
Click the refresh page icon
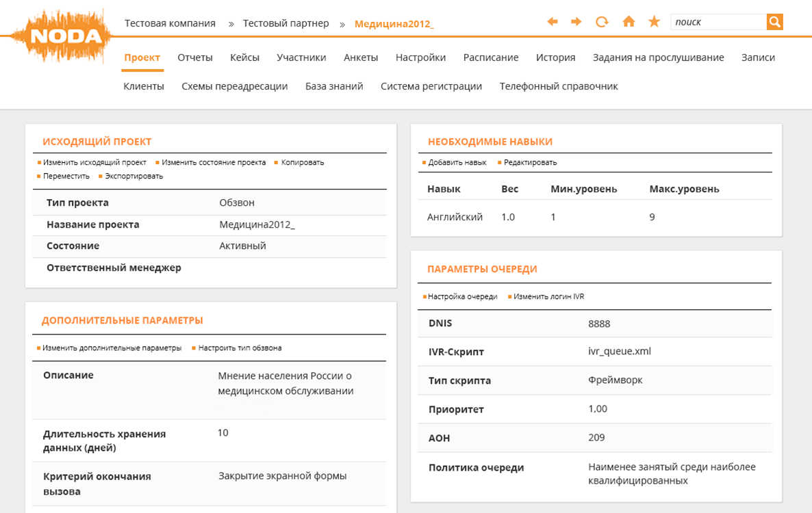tap(602, 22)
